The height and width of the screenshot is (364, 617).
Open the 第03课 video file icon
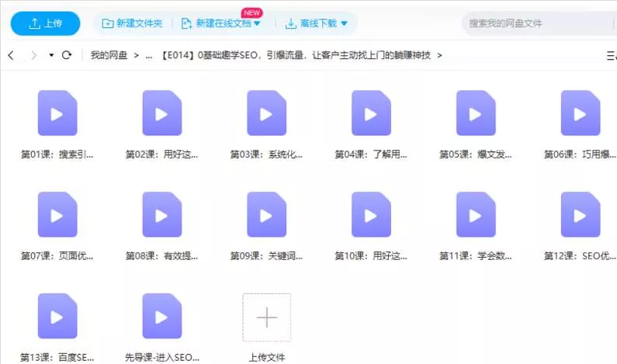click(x=266, y=113)
